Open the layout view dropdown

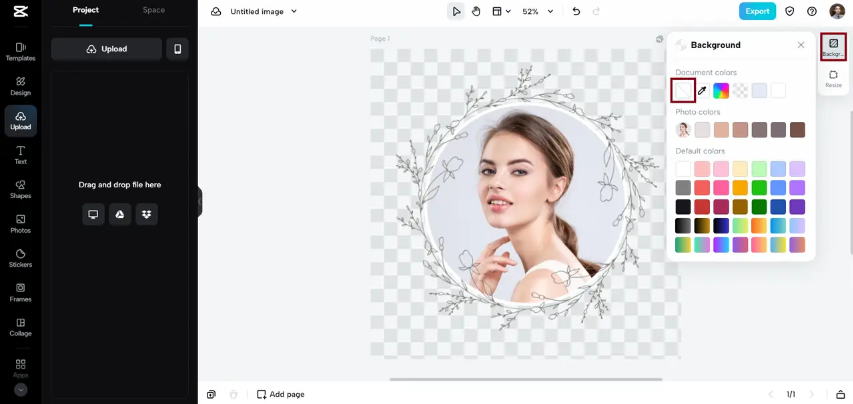tap(502, 11)
